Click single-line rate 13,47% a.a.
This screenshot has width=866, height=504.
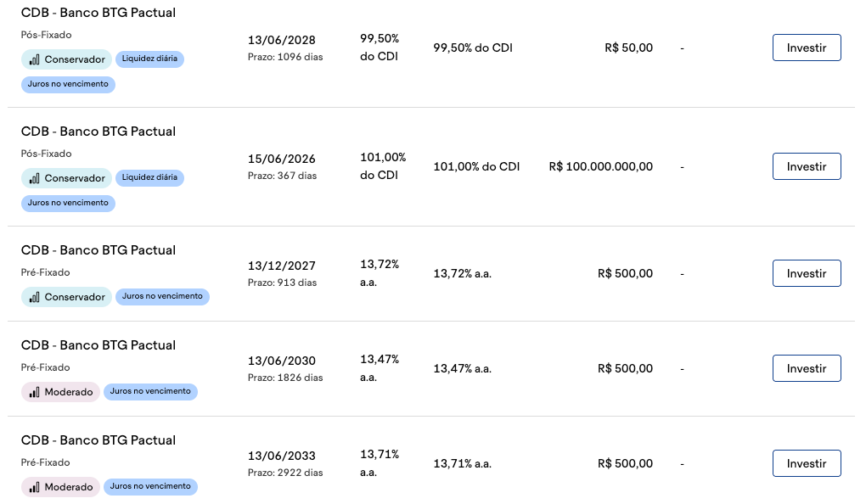click(x=462, y=369)
